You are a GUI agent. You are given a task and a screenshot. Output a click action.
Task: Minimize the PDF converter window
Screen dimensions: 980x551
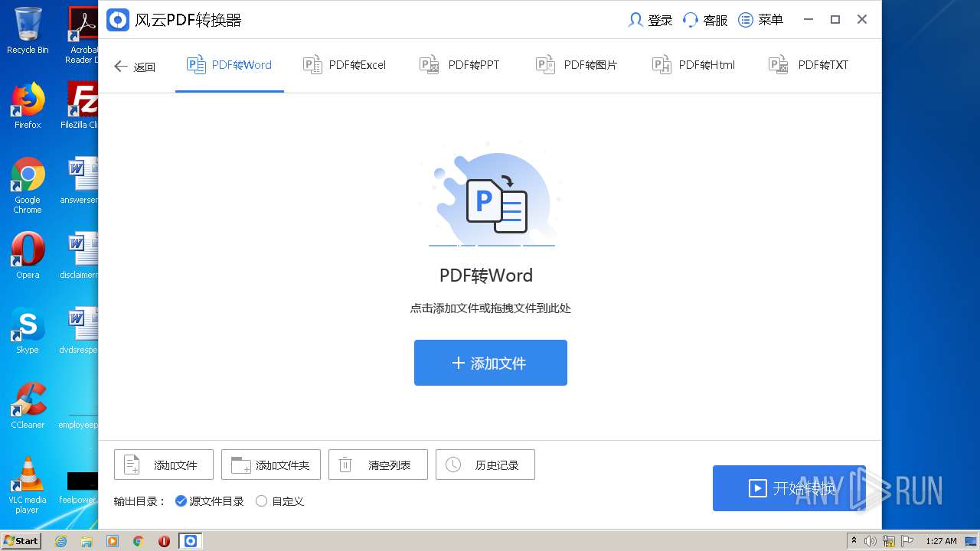pos(808,20)
